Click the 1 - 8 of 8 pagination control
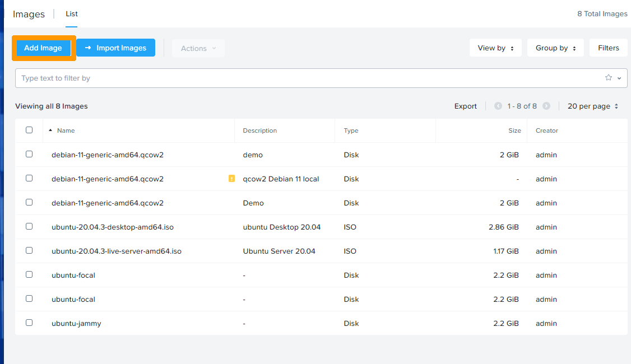The width and height of the screenshot is (631, 364). click(522, 106)
